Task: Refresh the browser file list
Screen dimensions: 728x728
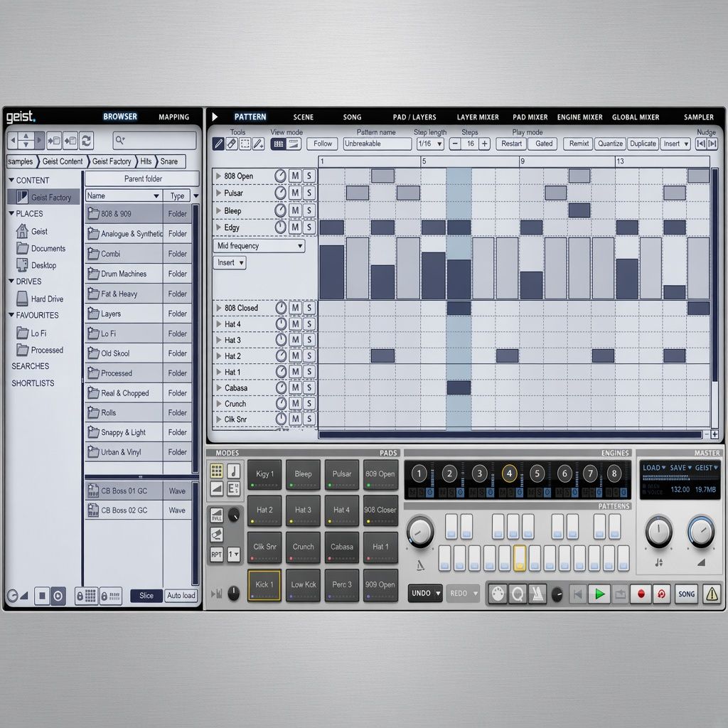Action: (86, 140)
